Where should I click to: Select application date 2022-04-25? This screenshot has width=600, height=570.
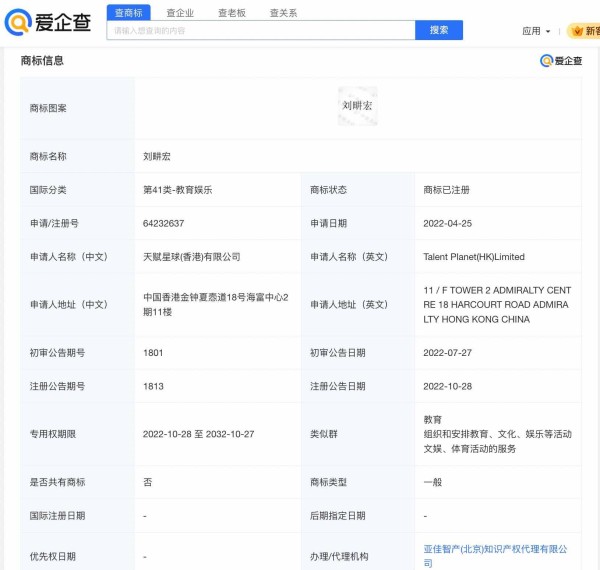point(447,223)
